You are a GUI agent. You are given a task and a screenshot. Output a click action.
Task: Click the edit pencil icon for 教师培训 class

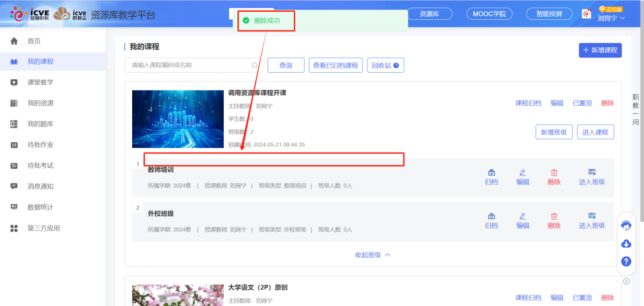pos(523,173)
